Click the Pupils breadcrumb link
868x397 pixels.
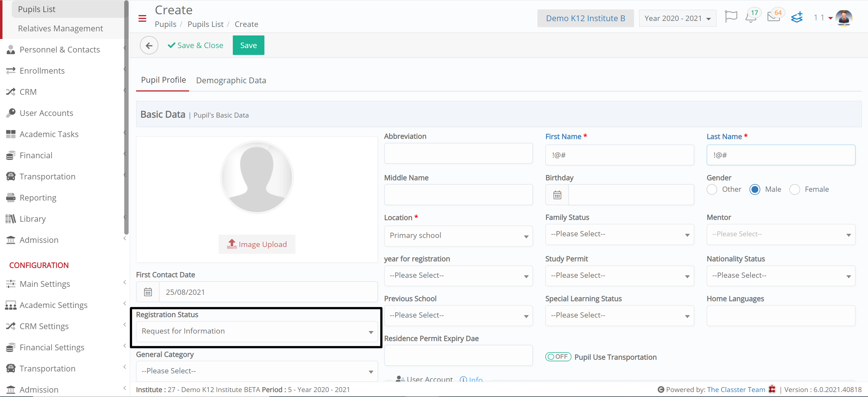coord(165,24)
